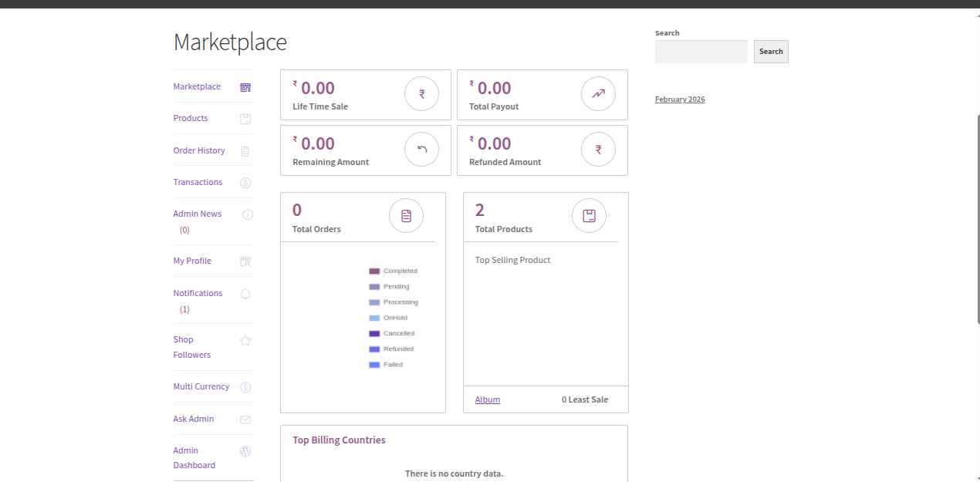Toggle the Cancelled legend color box
This screenshot has width=980, height=482.
tap(374, 334)
